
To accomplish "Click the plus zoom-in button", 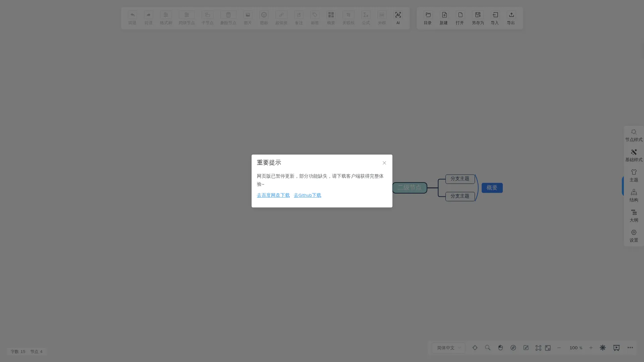I will click(591, 348).
